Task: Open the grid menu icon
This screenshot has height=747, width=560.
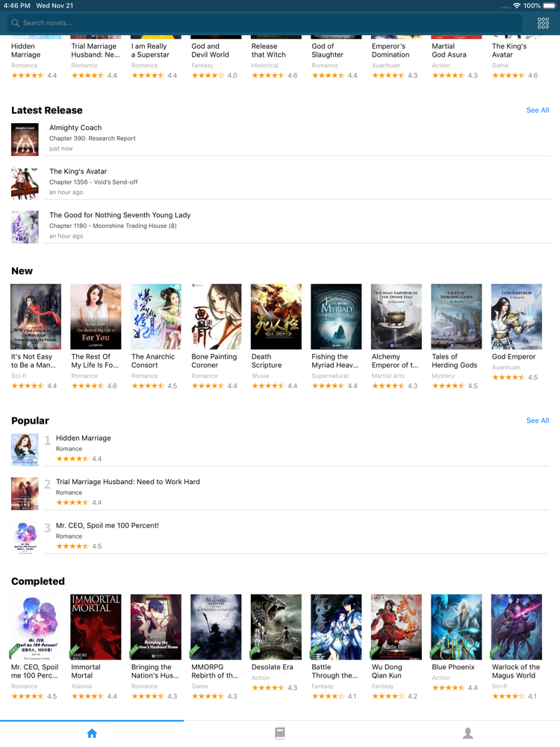Action: pyautogui.click(x=543, y=23)
